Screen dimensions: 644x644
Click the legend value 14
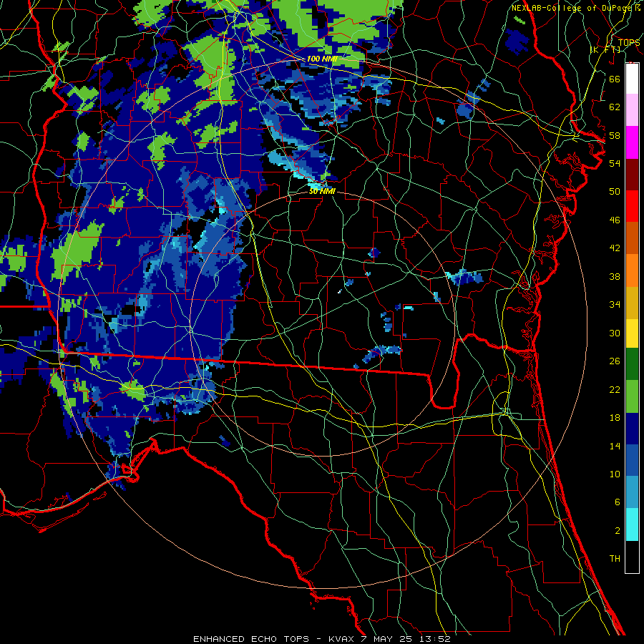click(x=615, y=446)
